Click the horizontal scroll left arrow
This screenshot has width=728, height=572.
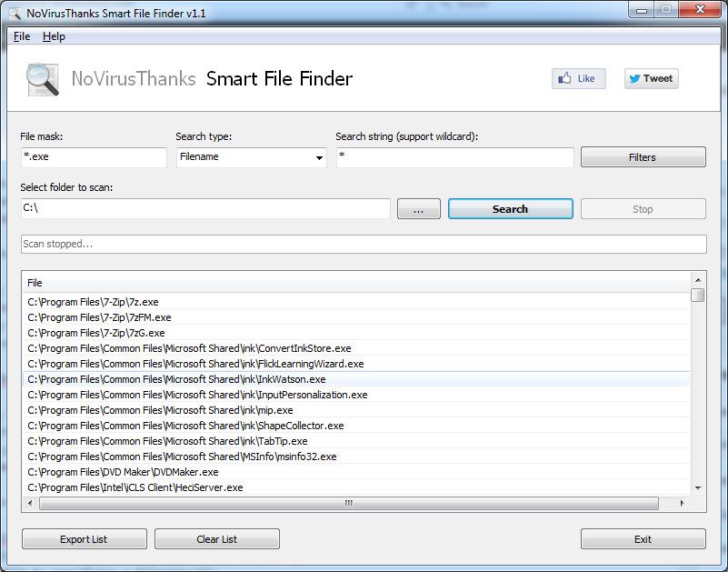30,503
